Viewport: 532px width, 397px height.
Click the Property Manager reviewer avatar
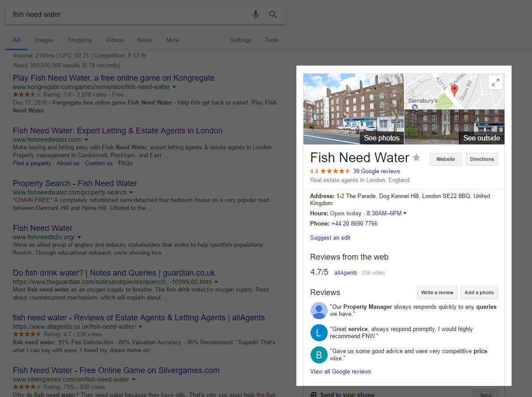tap(319, 310)
